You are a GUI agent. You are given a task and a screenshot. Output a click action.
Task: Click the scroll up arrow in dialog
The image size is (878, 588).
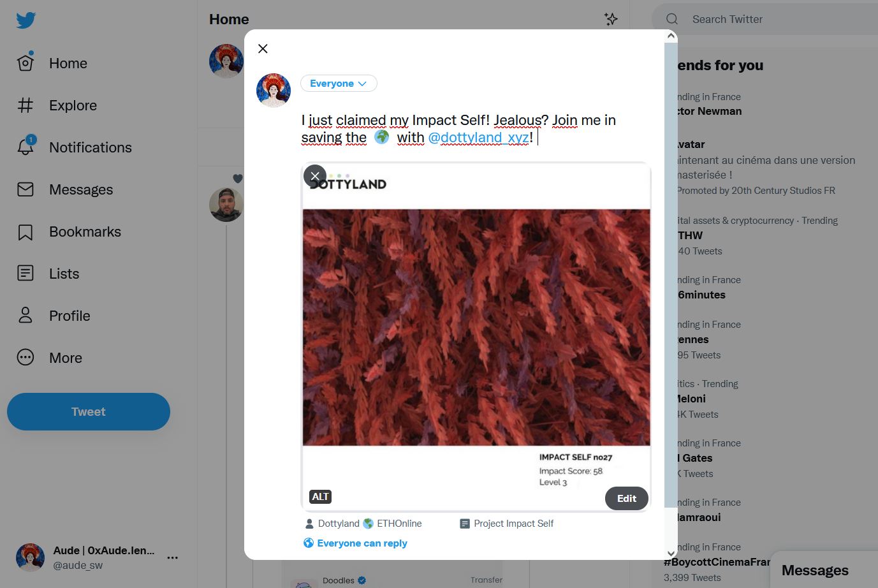point(671,36)
